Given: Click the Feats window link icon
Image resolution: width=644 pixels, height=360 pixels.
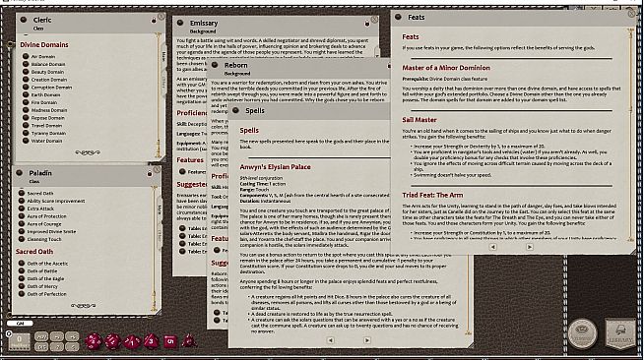Looking at the screenshot, I should (x=398, y=17).
